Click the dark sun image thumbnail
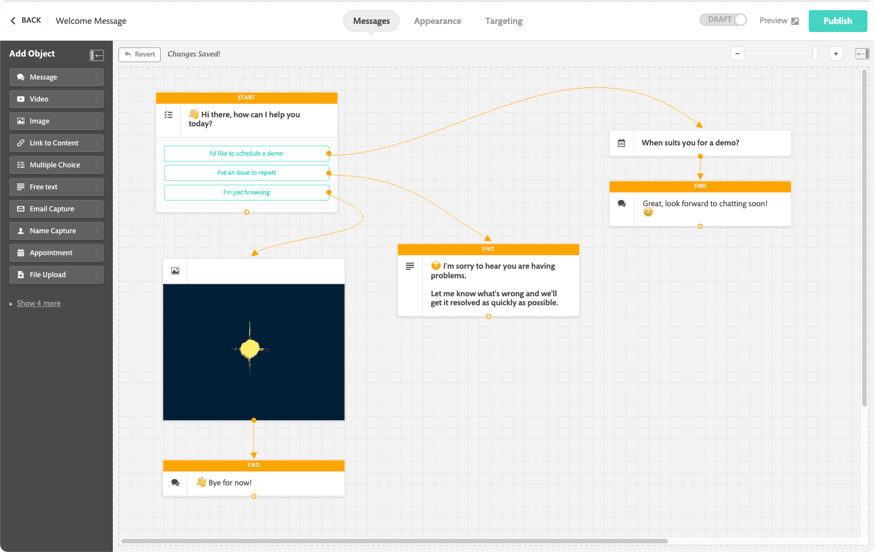 (x=253, y=352)
